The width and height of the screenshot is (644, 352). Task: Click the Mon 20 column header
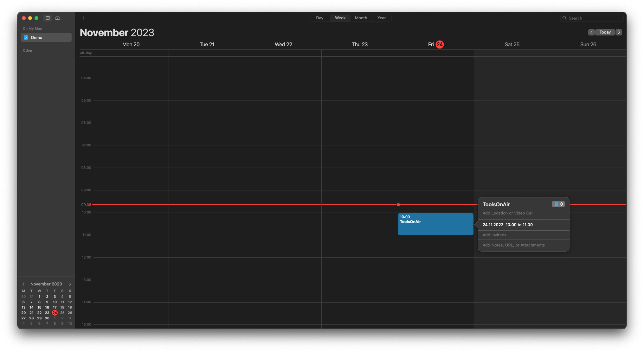coord(131,44)
